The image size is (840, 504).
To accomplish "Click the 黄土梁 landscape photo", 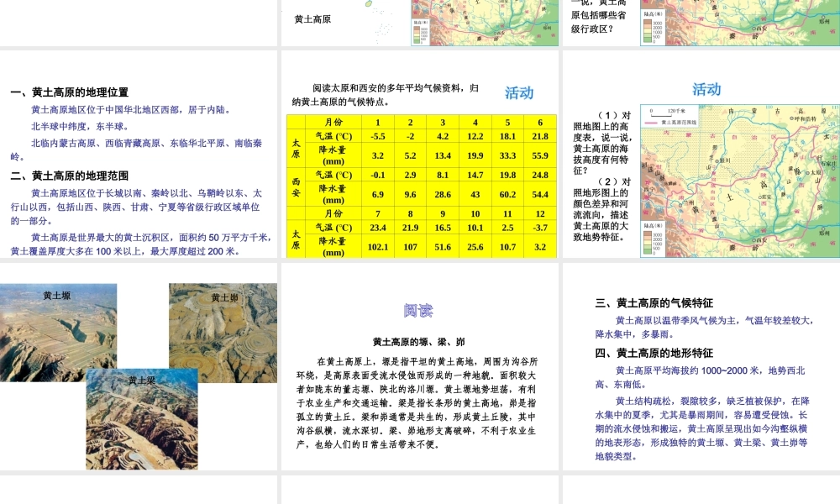I will coord(142,419).
